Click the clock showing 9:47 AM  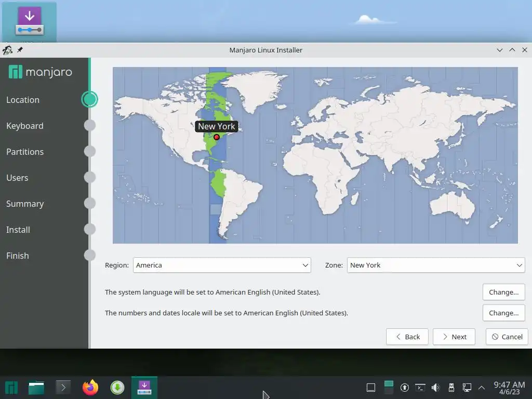pyautogui.click(x=509, y=388)
